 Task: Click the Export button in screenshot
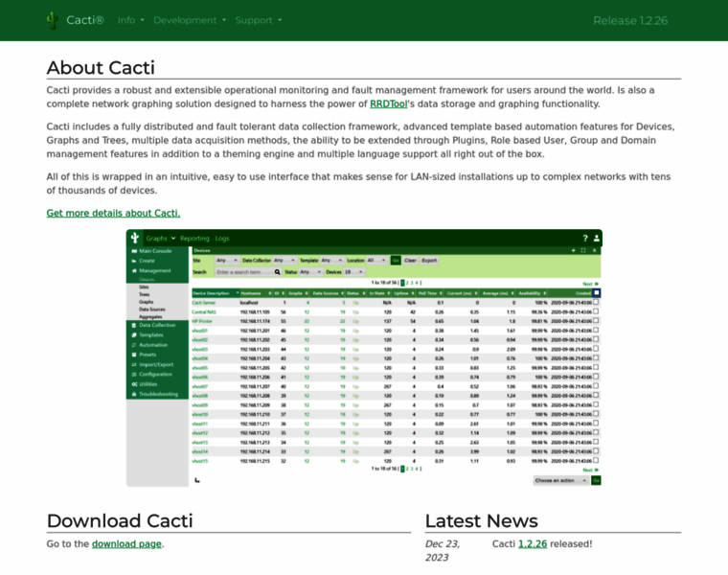(429, 261)
